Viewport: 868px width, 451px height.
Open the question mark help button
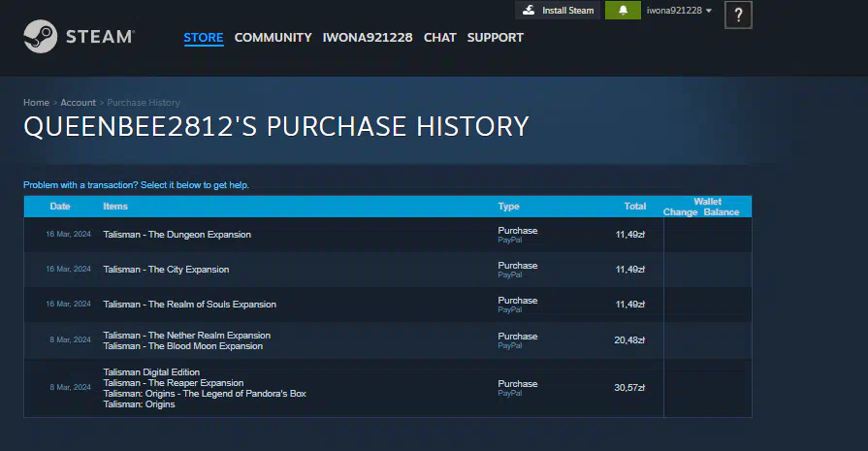[x=738, y=15]
